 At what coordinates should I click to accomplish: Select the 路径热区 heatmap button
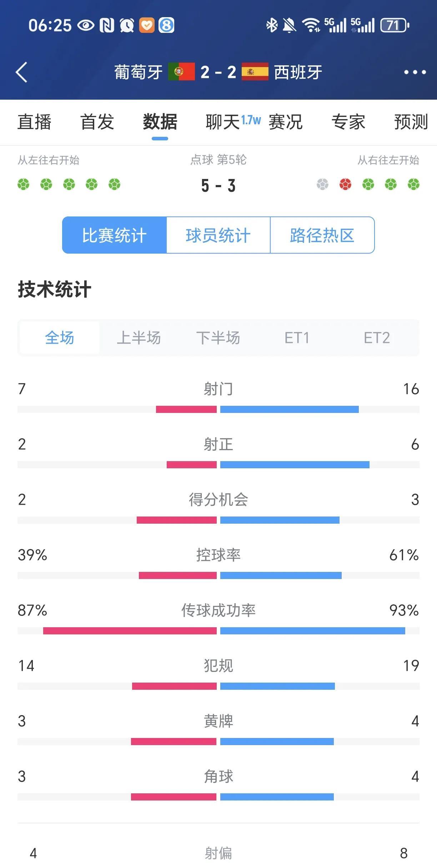[x=322, y=235]
